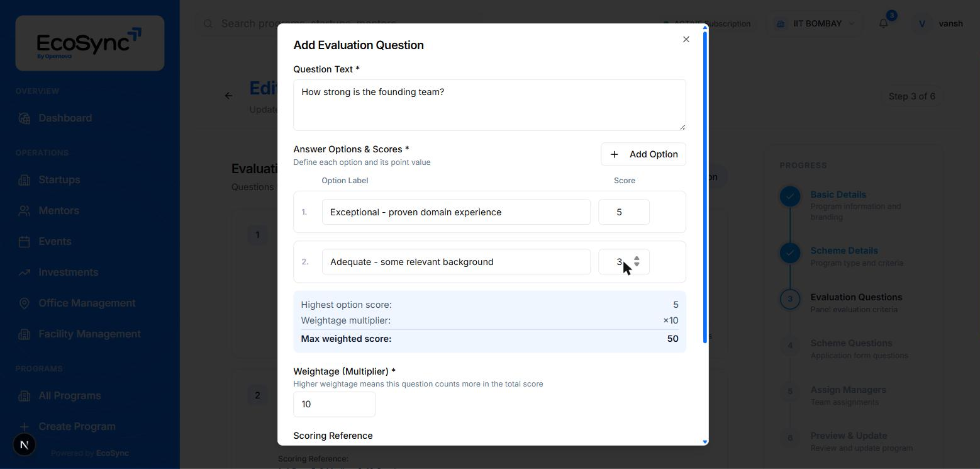
Task: Click the Facility Management icon
Action: tap(25, 334)
